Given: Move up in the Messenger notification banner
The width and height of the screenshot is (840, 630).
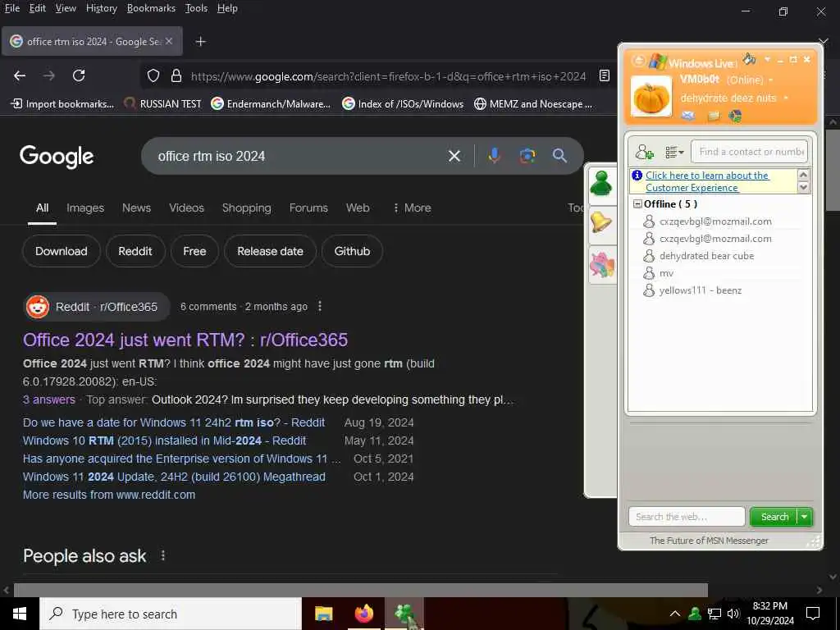Looking at the screenshot, I should [x=803, y=175].
